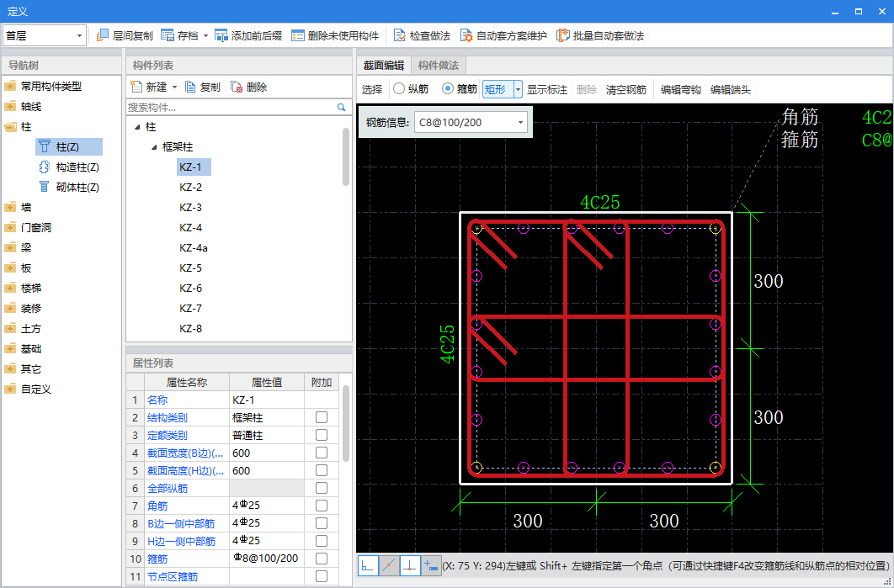The image size is (894, 588).
Task: Open the 首层 floor dropdown
Action: click(45, 36)
